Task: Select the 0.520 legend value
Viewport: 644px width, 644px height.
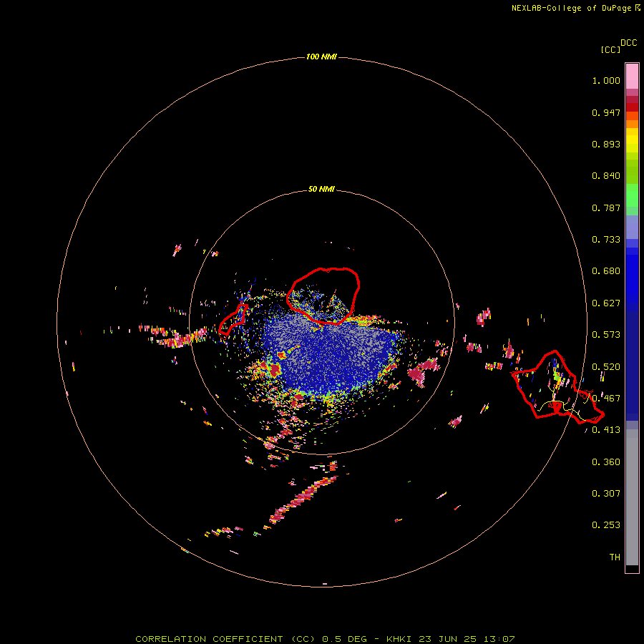Action: click(606, 366)
